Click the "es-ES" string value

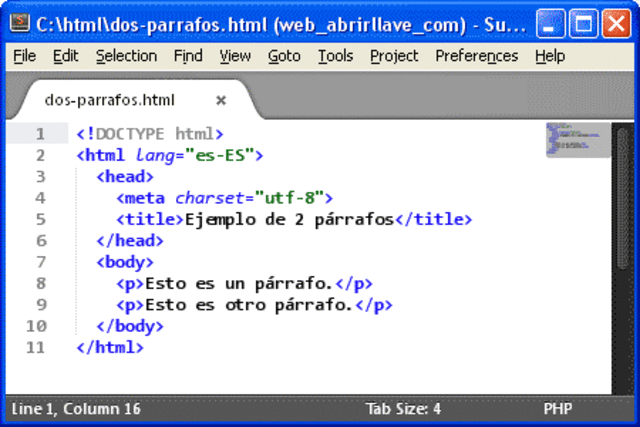pyautogui.click(x=220, y=156)
